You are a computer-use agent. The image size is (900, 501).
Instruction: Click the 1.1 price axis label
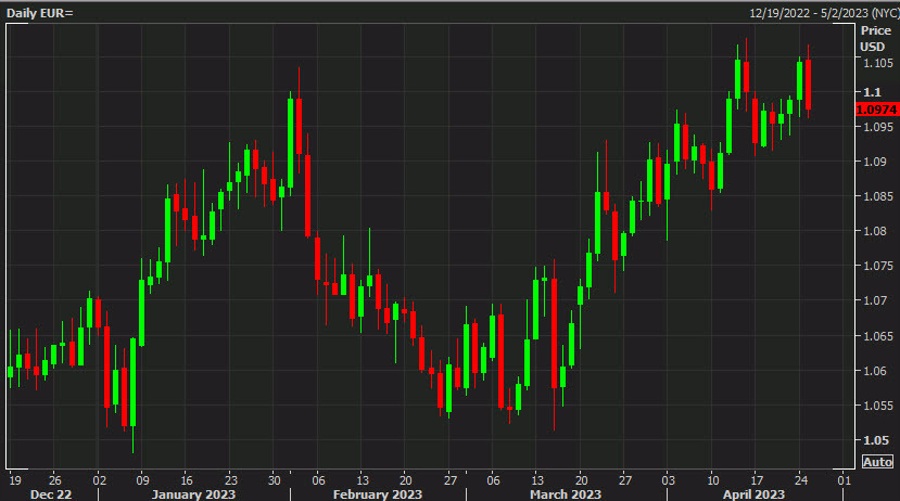872,92
